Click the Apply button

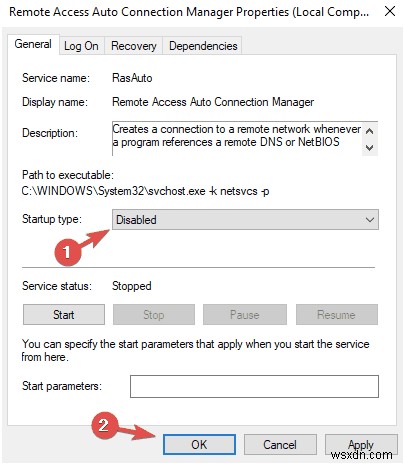pos(361,444)
